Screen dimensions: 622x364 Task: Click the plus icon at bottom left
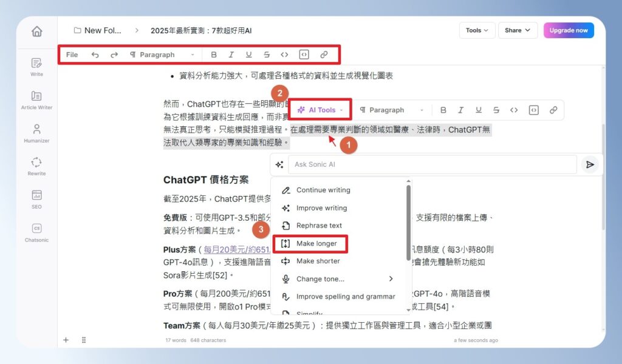click(x=66, y=340)
